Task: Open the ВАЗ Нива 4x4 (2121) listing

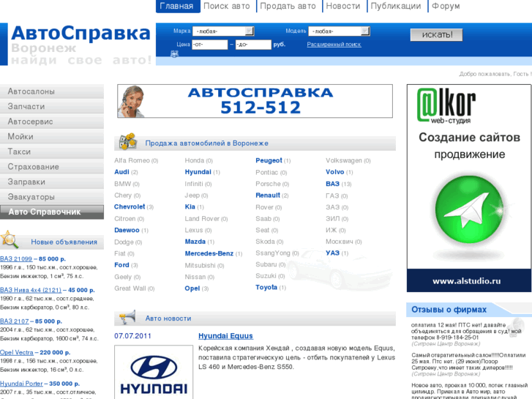Action: click(x=31, y=290)
